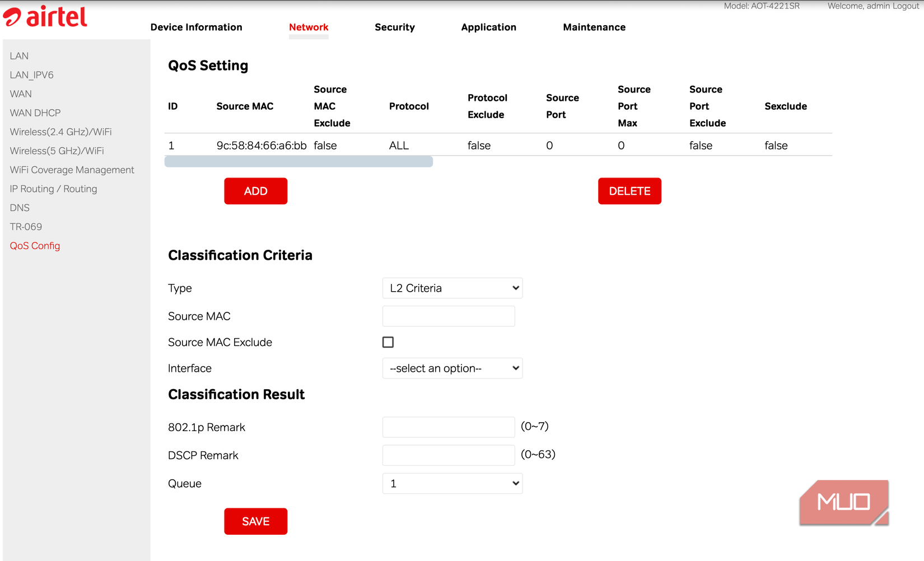Viewport: 924px width, 561px height.
Task: Click the Source Port Exclude column header
Action: tap(707, 106)
